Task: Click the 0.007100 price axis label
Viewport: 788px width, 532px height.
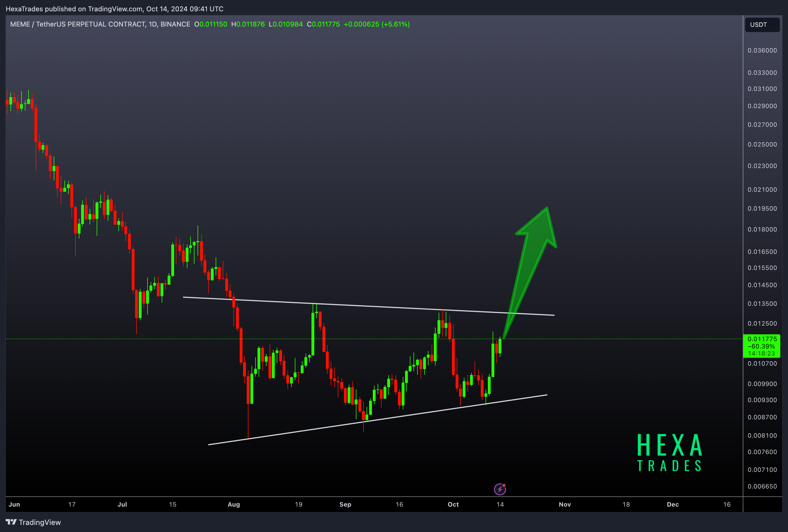Action: [762, 470]
